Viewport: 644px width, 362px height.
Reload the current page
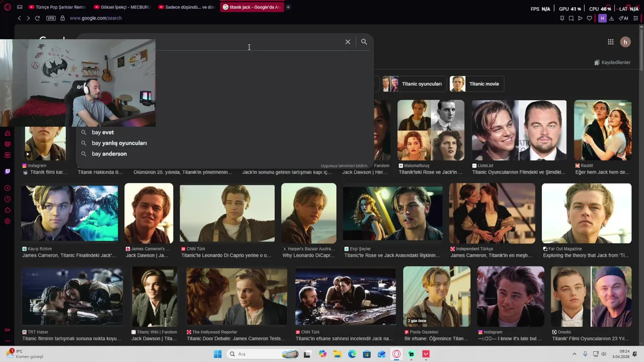click(x=37, y=18)
